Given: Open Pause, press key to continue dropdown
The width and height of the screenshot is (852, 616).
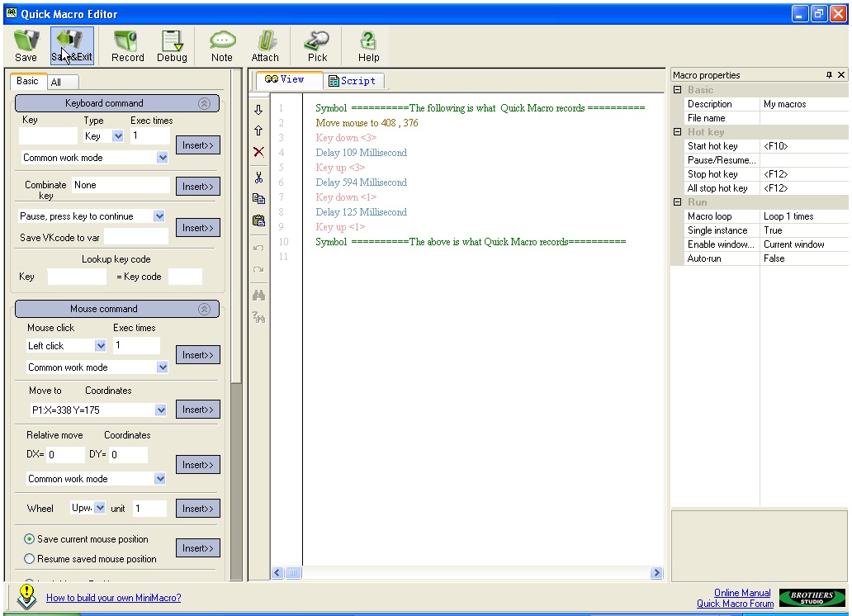Looking at the screenshot, I should click(x=159, y=216).
